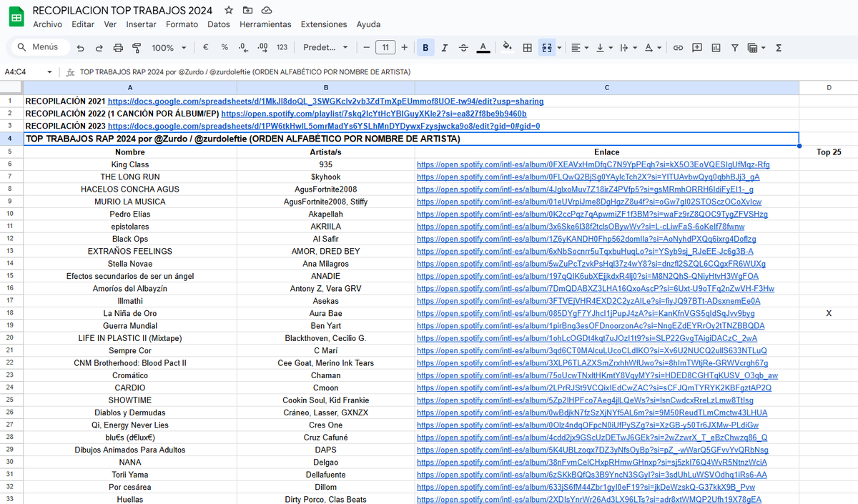Select column A header

129,87
